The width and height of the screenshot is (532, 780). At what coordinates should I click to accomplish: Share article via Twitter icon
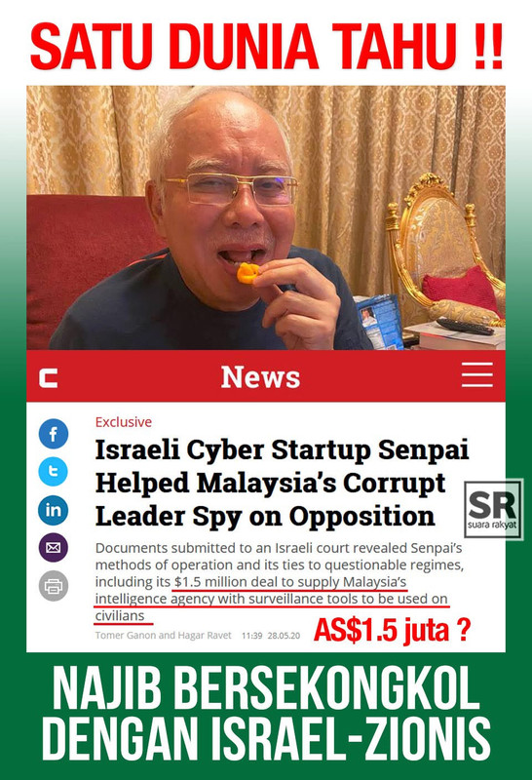[x=54, y=472]
